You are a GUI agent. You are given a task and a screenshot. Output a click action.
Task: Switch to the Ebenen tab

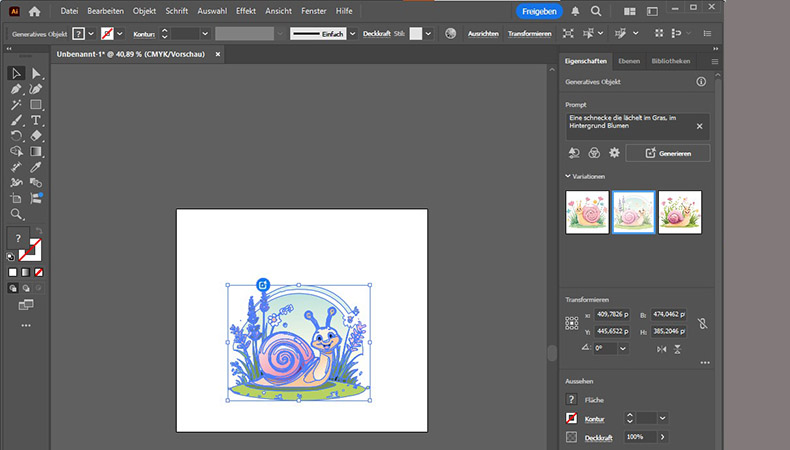tap(629, 61)
